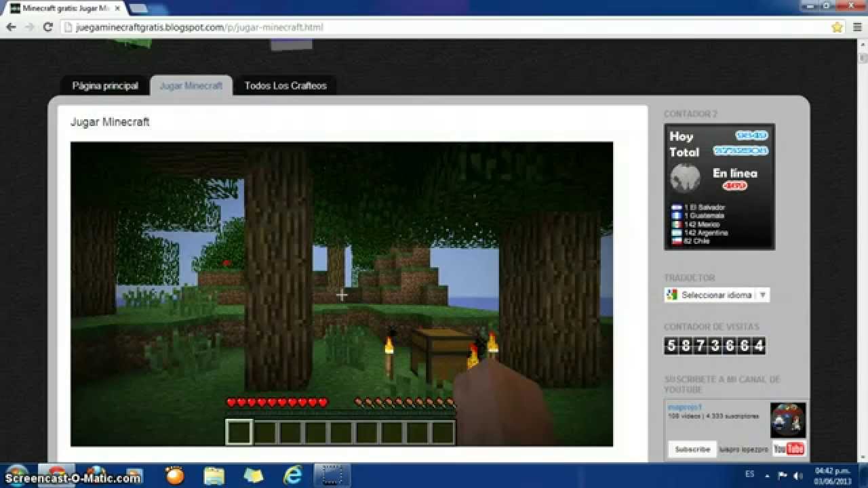Bookmark the page with the star icon

click(x=837, y=27)
